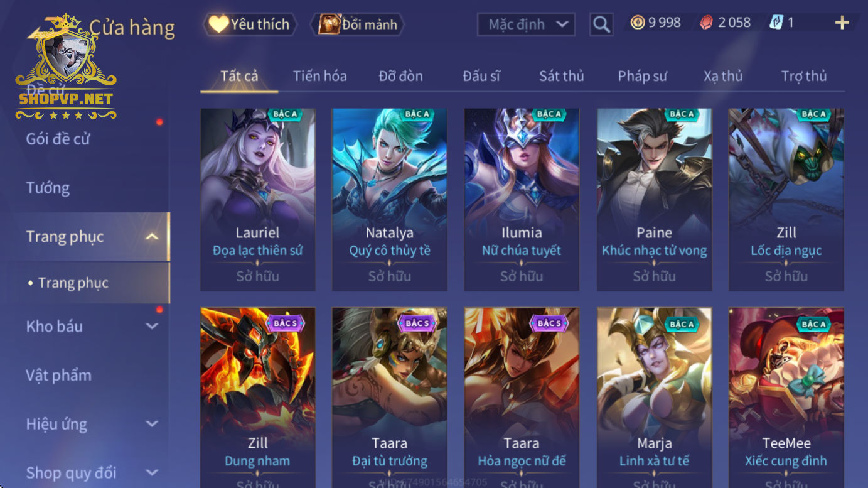Switch to the Pháp sư tab

tap(642, 76)
